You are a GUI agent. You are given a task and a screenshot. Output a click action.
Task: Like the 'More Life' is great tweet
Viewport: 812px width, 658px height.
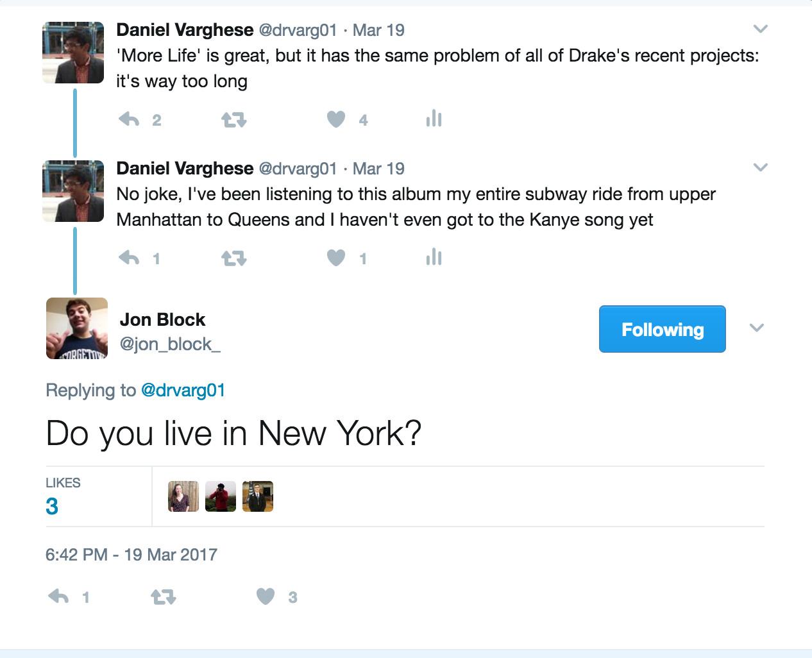[336, 119]
